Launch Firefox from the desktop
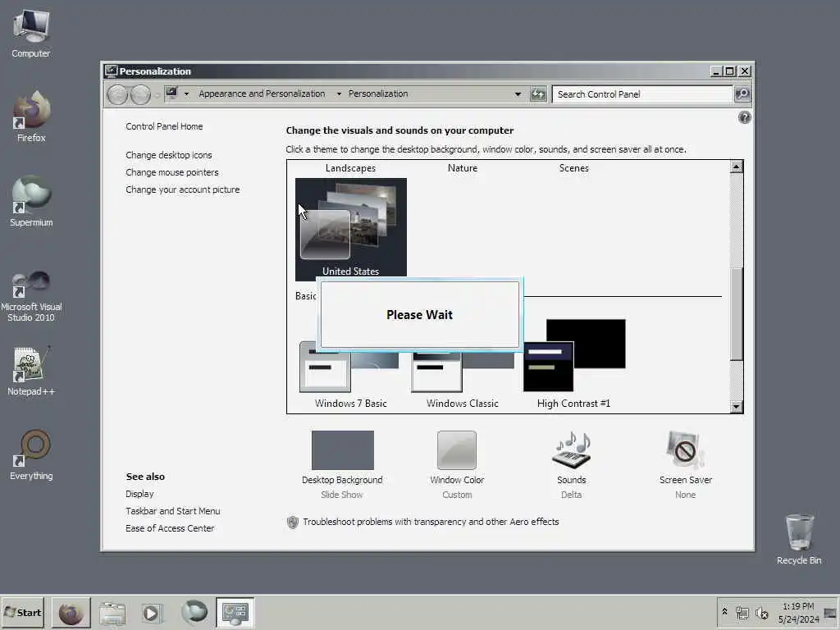 pyautogui.click(x=31, y=116)
